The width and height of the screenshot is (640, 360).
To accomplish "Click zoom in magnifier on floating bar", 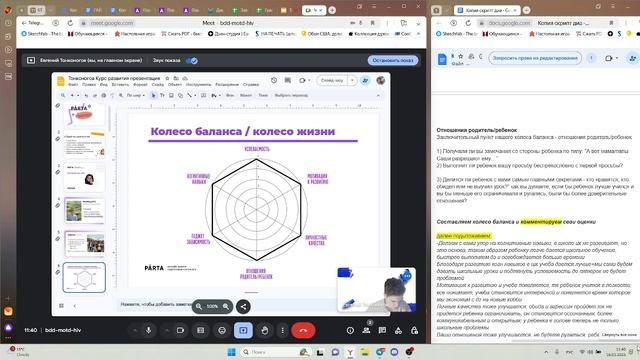I will [226, 306].
